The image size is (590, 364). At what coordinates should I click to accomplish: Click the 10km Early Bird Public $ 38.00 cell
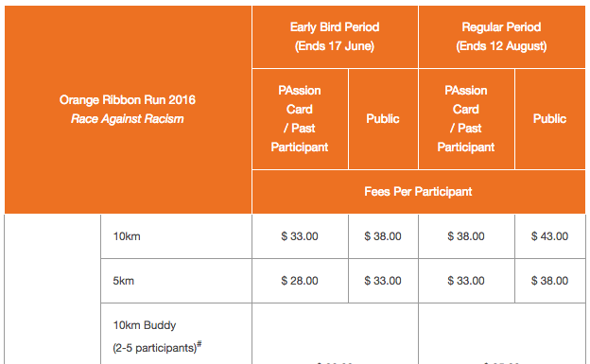click(x=383, y=236)
